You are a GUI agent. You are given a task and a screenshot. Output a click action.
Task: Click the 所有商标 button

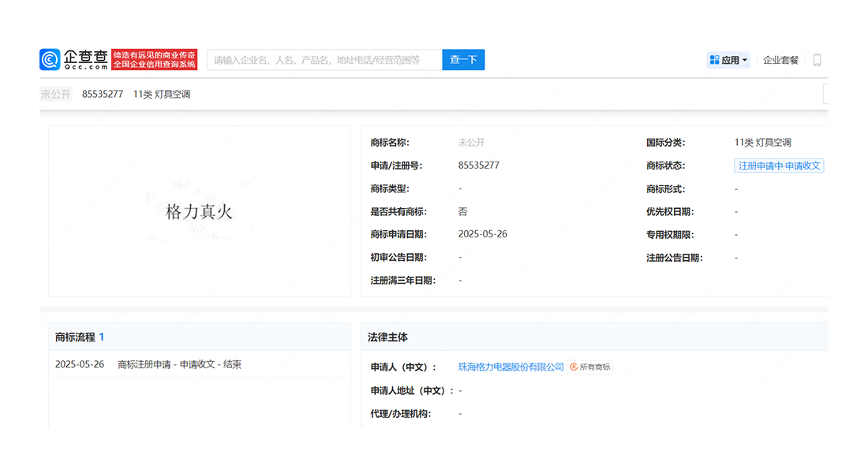click(x=590, y=367)
